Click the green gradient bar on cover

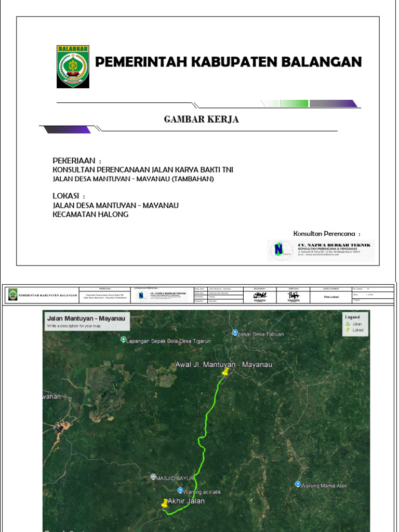(x=294, y=103)
